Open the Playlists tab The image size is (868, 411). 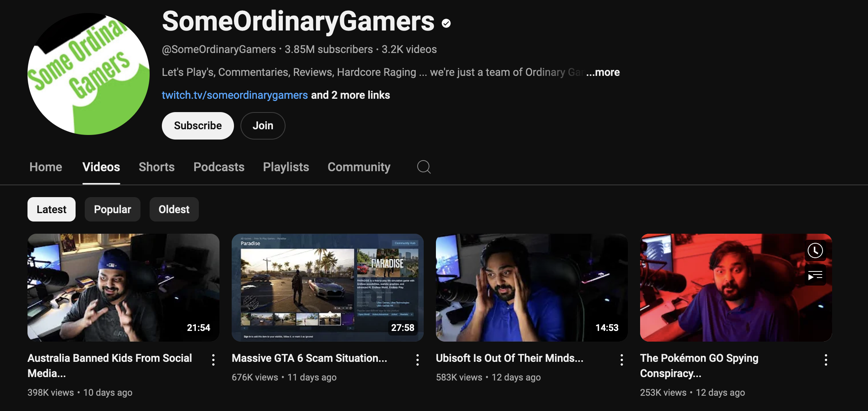point(286,167)
